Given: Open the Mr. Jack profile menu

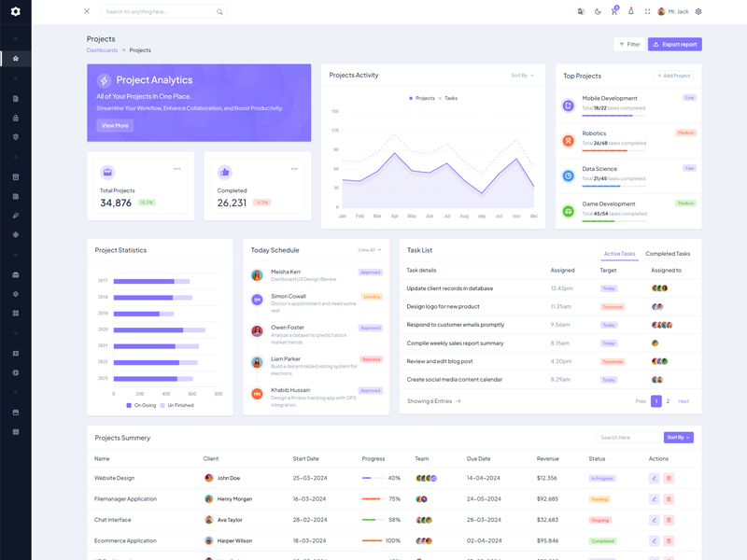Looking at the screenshot, I should coord(673,12).
